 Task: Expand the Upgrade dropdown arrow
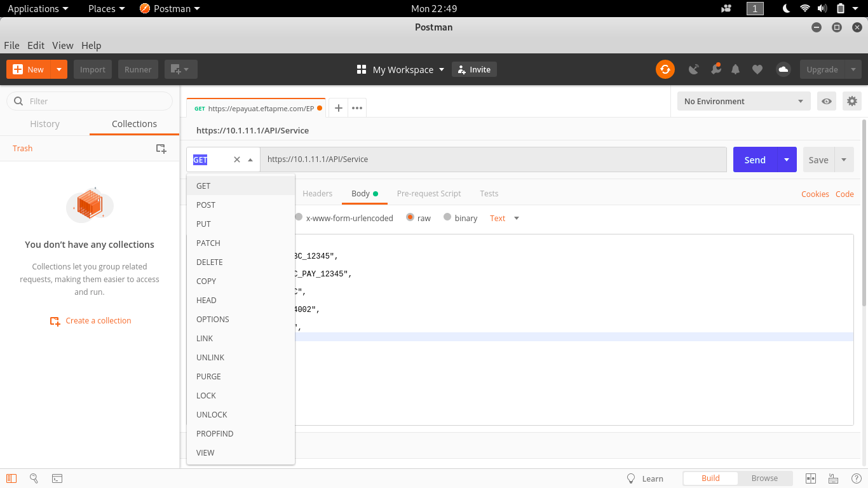(x=853, y=69)
